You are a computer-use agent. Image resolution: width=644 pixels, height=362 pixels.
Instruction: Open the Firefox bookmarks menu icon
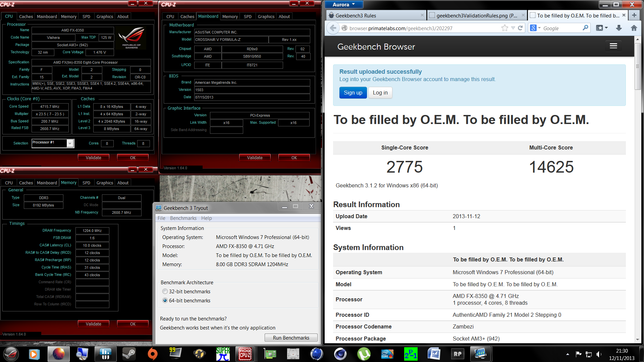602,28
